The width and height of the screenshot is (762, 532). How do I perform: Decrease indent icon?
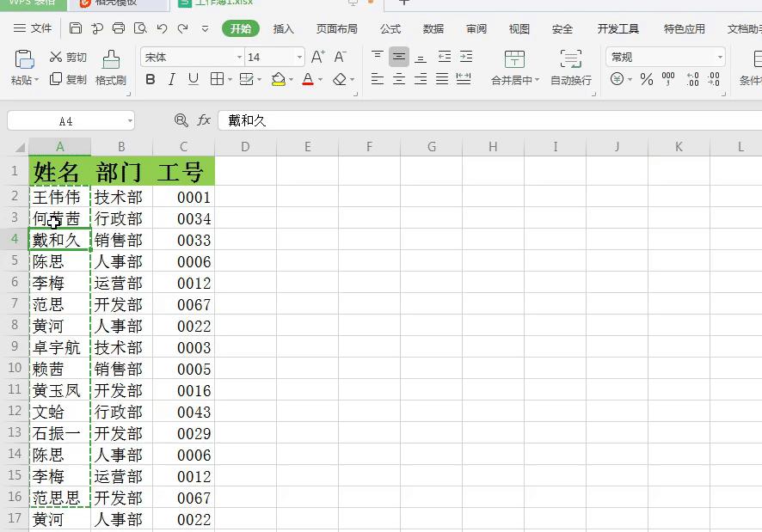pyautogui.click(x=445, y=57)
